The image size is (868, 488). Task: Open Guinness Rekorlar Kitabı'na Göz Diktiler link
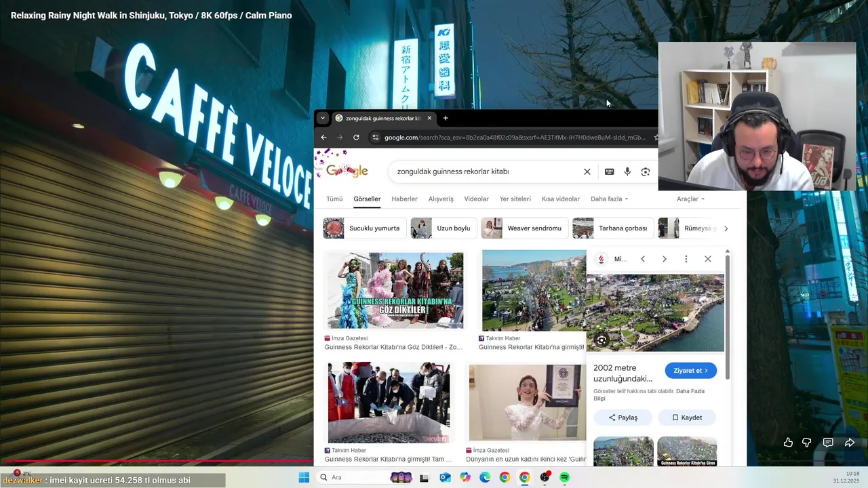point(393,347)
